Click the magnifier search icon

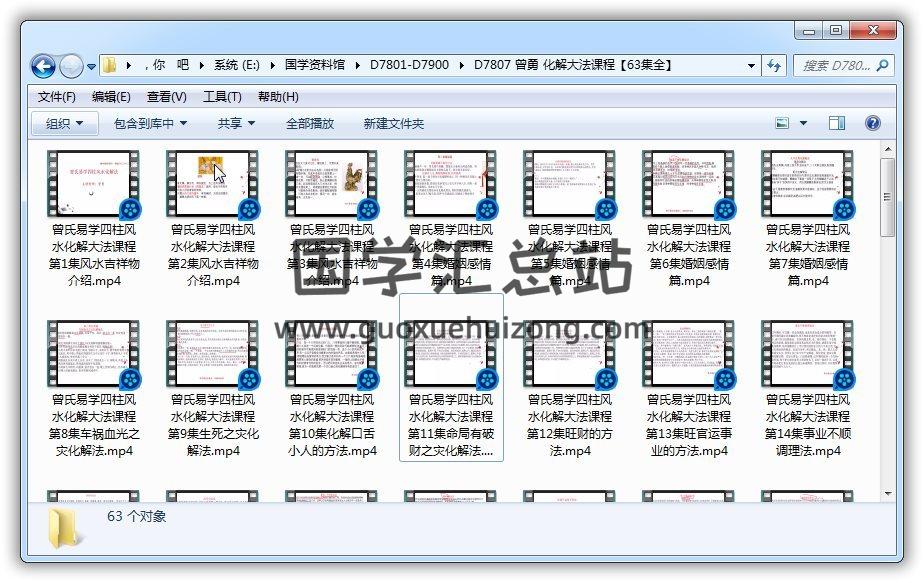[883, 65]
